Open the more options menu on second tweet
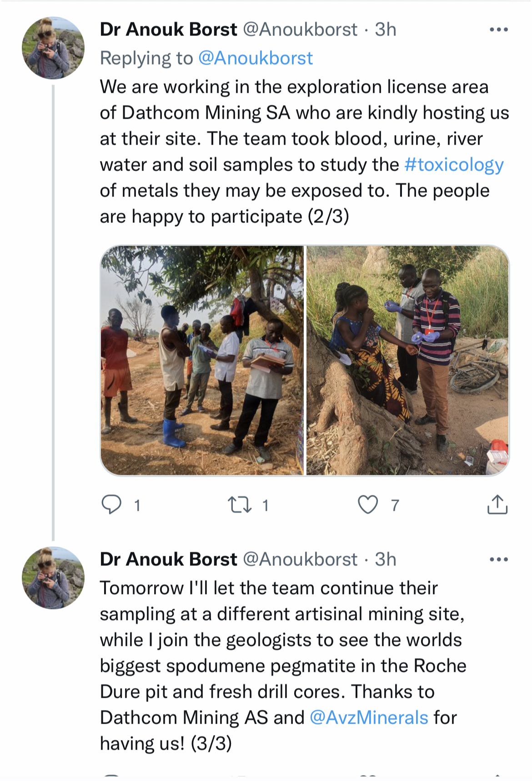Viewport: 532px width, 781px height. [498, 559]
